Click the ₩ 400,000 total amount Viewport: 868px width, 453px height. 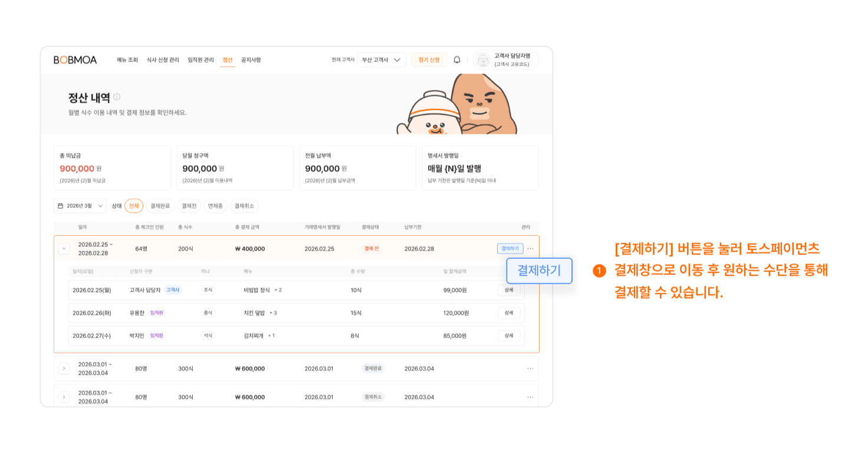250,249
